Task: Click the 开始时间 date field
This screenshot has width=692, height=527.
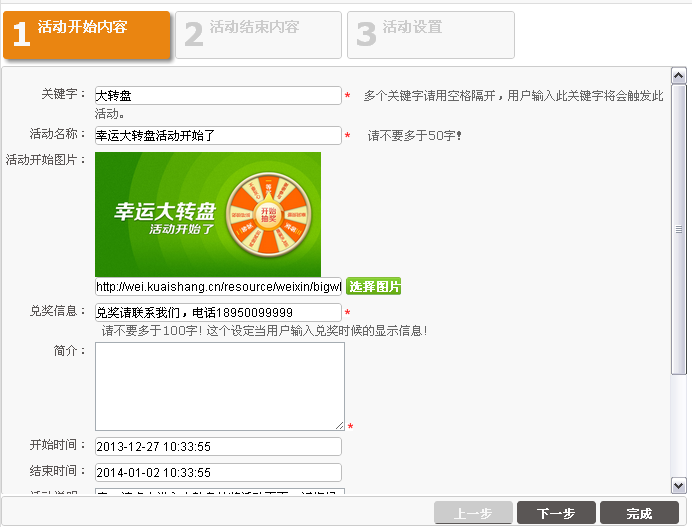Action: [x=218, y=447]
